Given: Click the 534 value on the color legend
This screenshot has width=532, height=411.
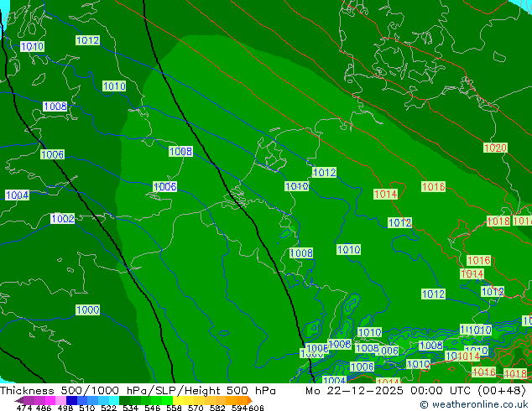Looking at the screenshot, I should pos(130,408).
